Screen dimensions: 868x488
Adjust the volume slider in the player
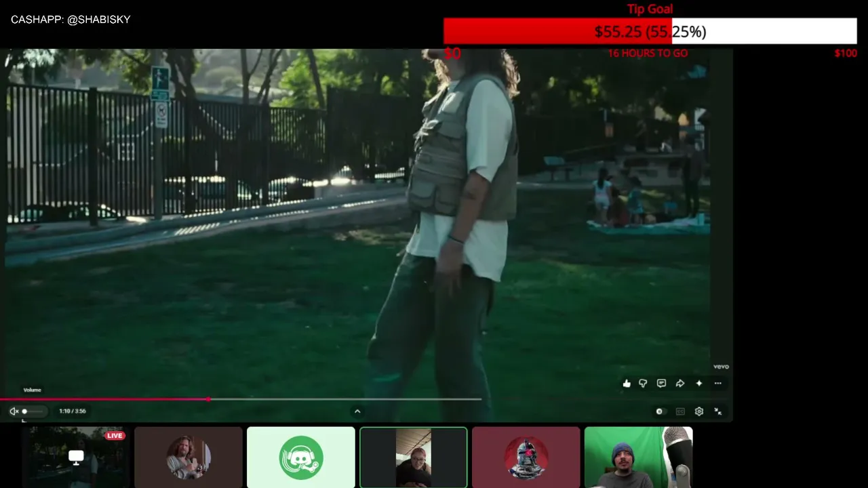(x=33, y=411)
